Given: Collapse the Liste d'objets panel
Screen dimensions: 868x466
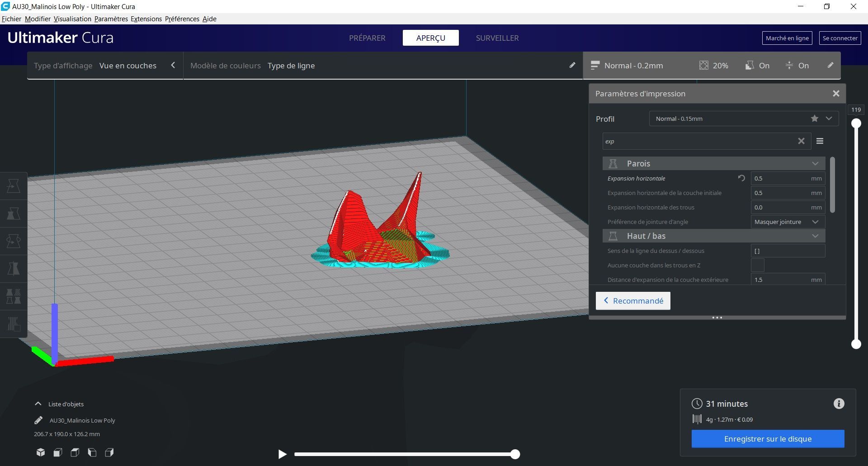Looking at the screenshot, I should click(38, 404).
